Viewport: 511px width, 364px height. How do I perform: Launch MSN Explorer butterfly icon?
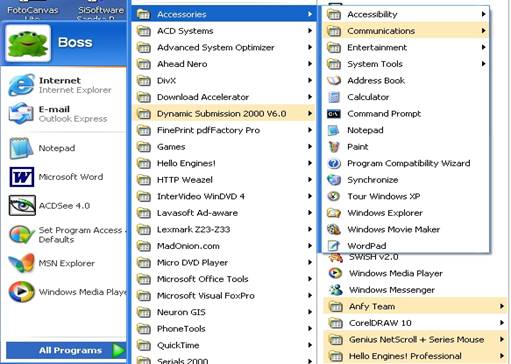click(22, 263)
